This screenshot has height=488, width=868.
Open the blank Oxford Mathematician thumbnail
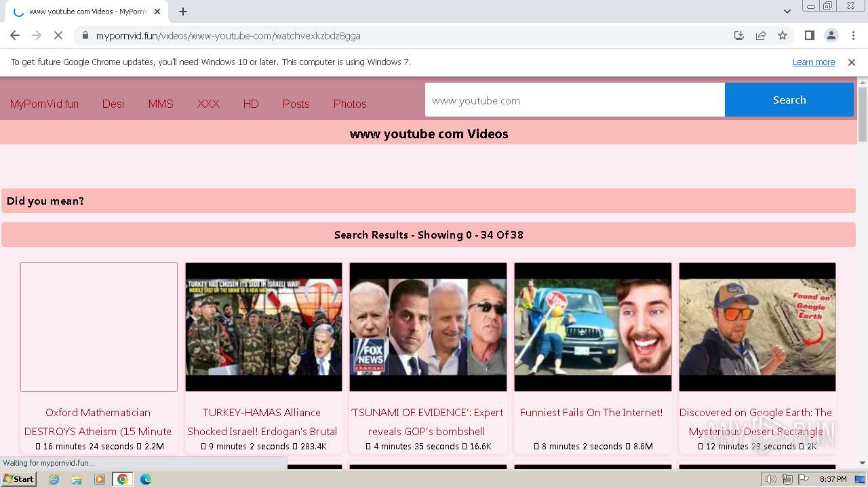pos(99,327)
